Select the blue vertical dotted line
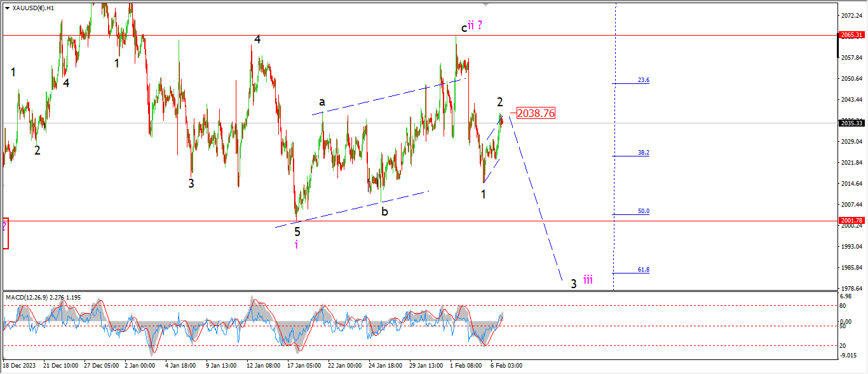This screenshot has height=374, width=868. [x=615, y=146]
